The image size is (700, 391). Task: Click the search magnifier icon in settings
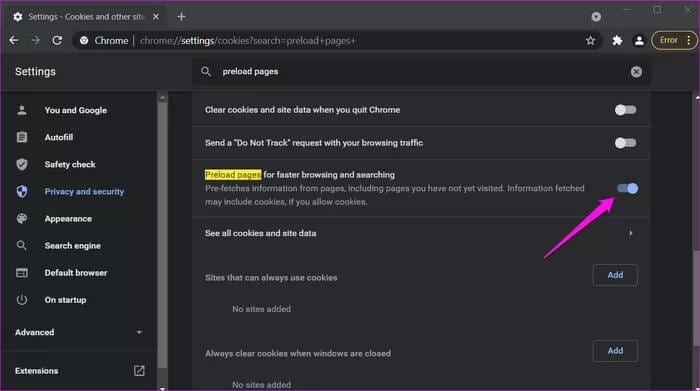click(206, 71)
